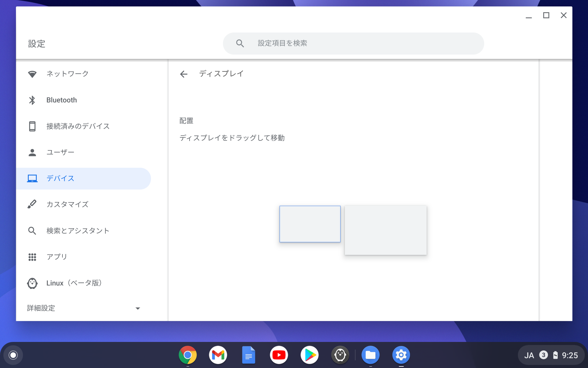The image size is (588, 368).
Task: Click the 詳細設定 dropdown arrow
Action: tap(138, 309)
